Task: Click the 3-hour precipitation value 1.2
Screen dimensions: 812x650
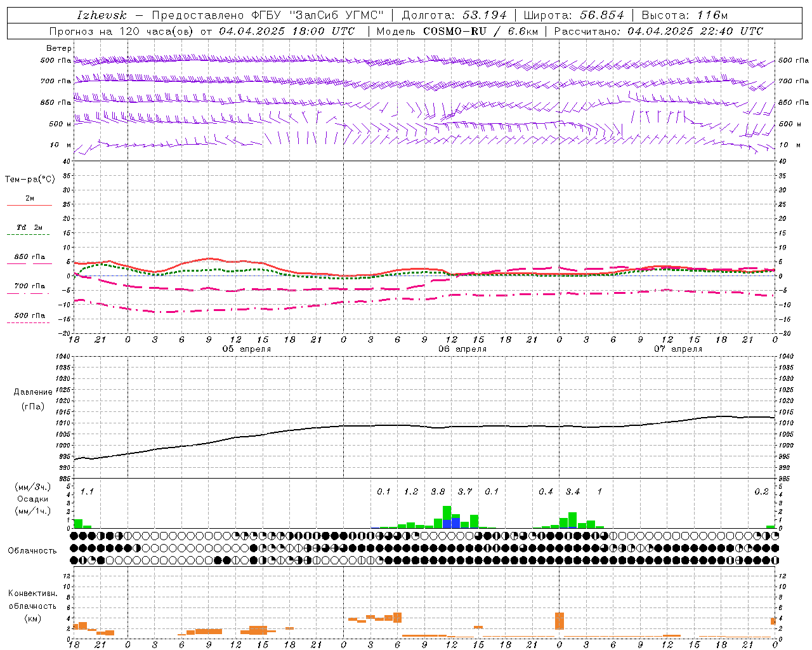Action: pos(411,492)
